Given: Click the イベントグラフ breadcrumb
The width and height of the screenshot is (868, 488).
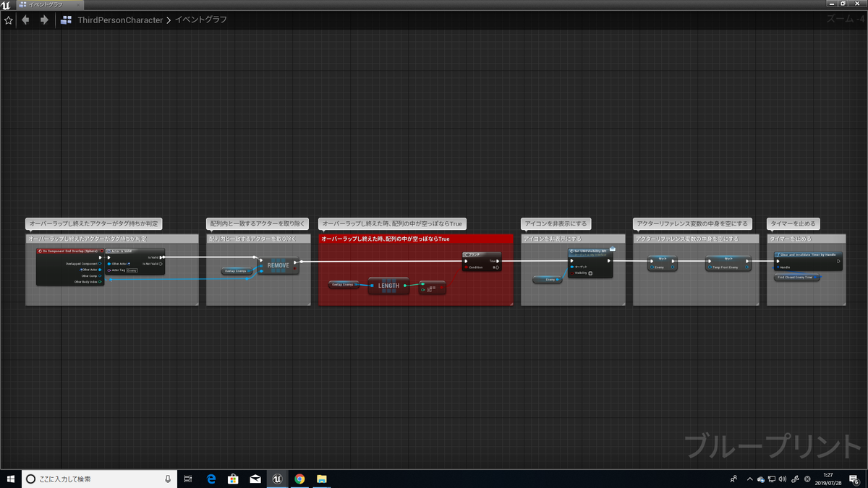Looking at the screenshot, I should pyautogui.click(x=200, y=20).
